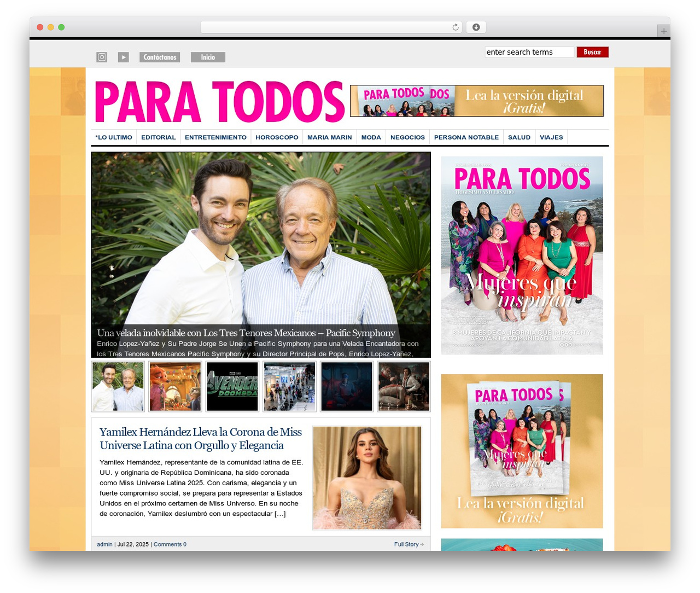Click the Mujeres que inspiran magazine cover
The height and width of the screenshot is (593, 700).
(x=522, y=255)
